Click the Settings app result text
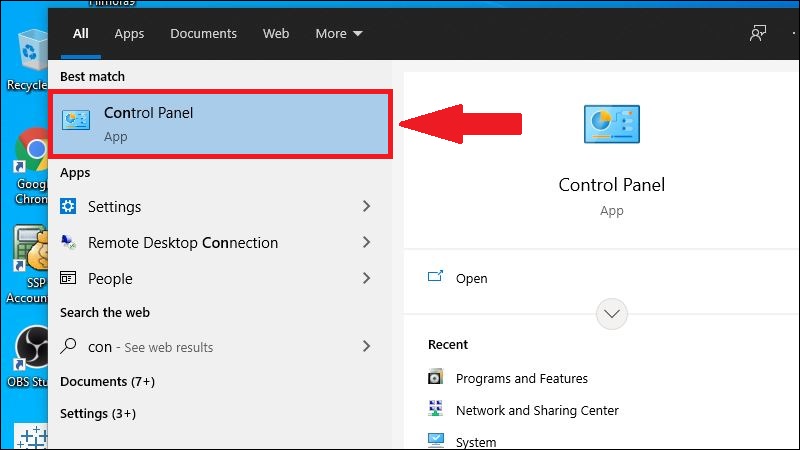 pos(114,207)
